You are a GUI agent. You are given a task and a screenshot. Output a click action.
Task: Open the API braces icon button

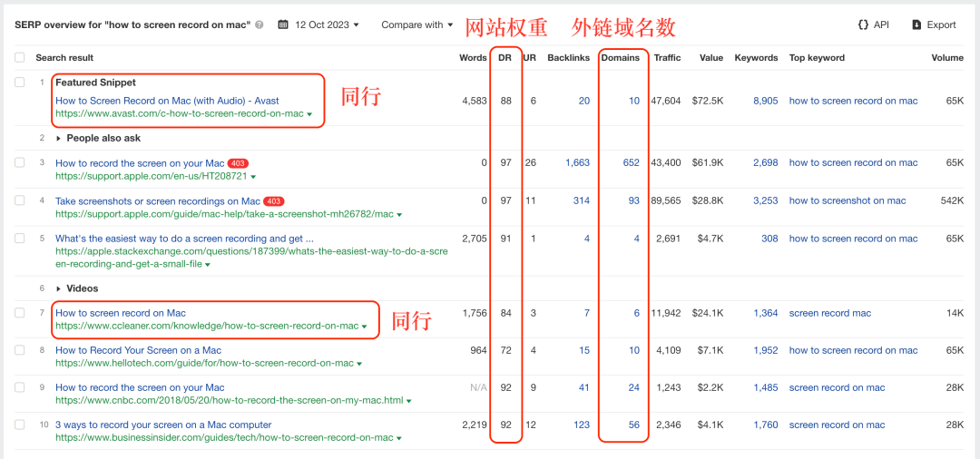862,24
